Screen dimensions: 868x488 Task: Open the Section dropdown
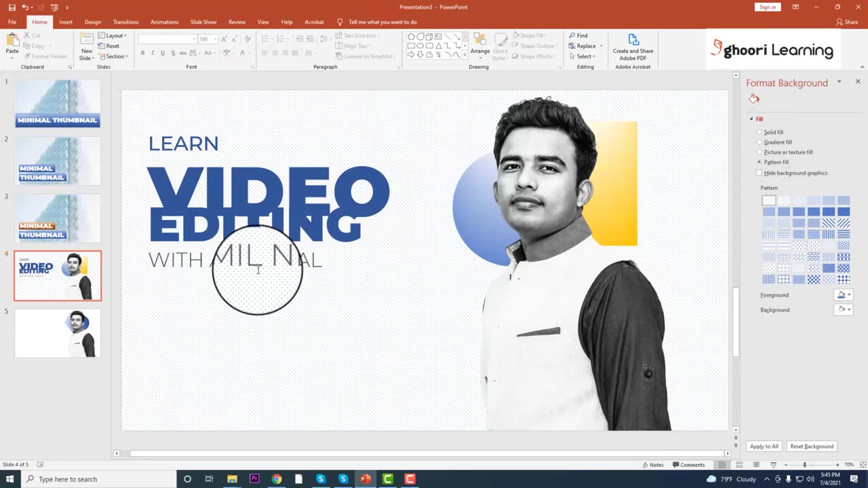tap(113, 56)
